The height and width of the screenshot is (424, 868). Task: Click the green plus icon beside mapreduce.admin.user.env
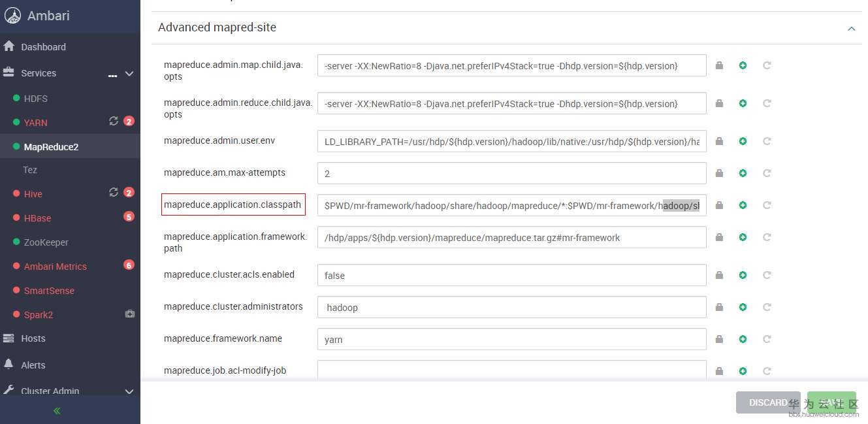(x=743, y=141)
